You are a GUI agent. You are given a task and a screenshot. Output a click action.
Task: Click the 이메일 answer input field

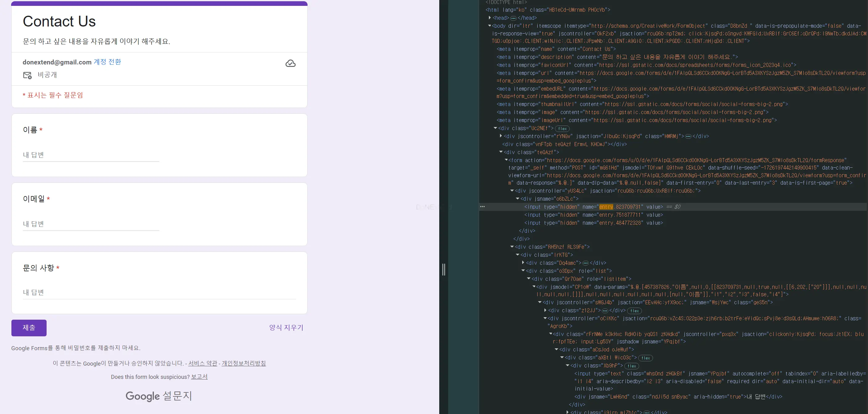[x=91, y=224]
